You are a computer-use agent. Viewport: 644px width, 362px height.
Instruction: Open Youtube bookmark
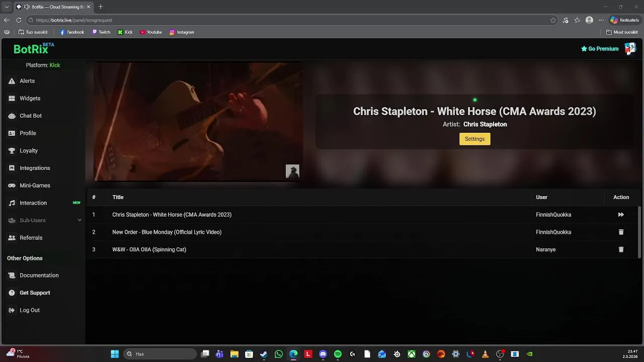click(x=151, y=32)
